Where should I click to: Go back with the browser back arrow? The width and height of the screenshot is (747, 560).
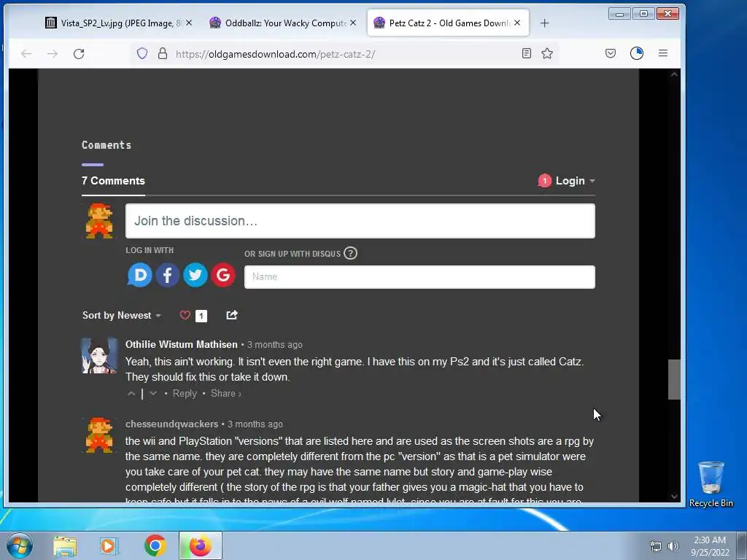tap(26, 54)
